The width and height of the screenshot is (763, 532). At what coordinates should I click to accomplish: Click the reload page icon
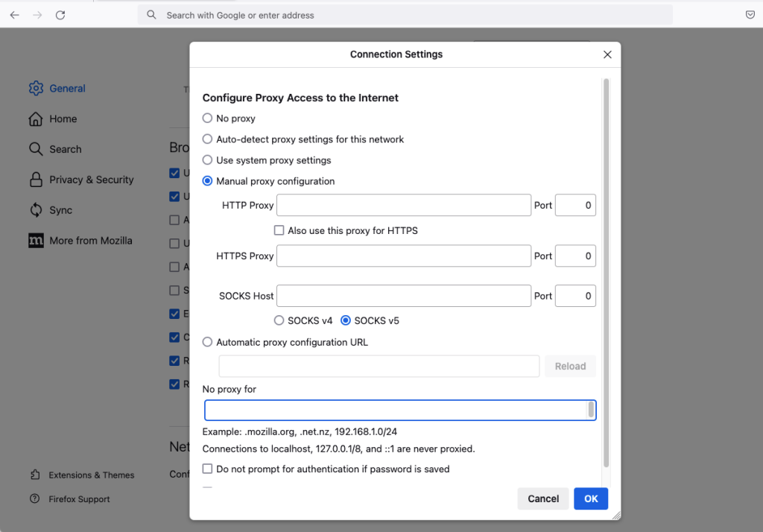click(x=60, y=15)
